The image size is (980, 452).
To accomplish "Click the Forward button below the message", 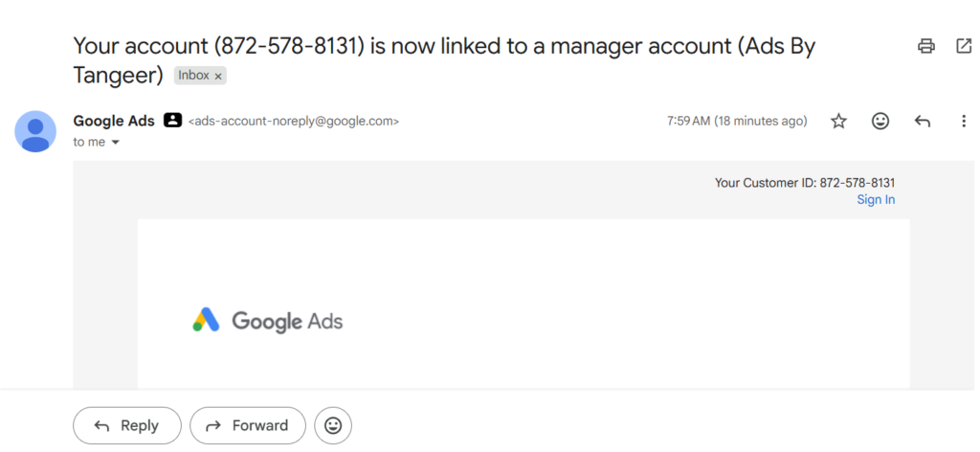I will [x=248, y=426].
